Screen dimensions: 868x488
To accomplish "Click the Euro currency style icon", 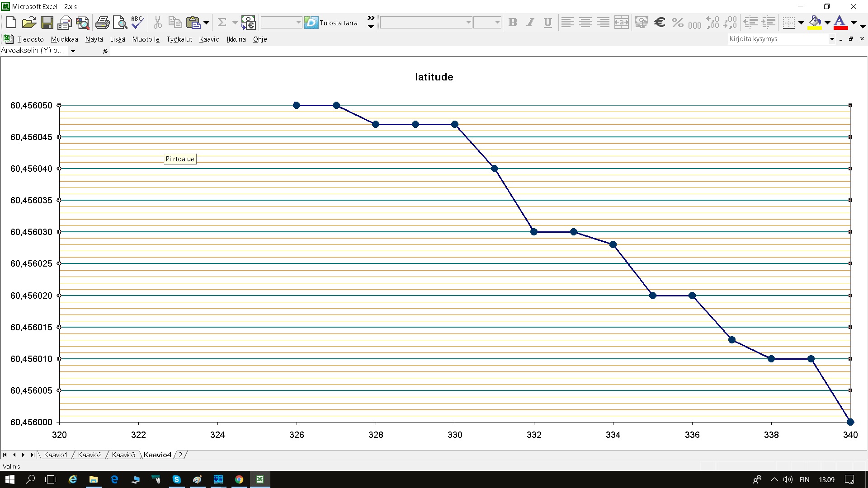I will pos(660,22).
